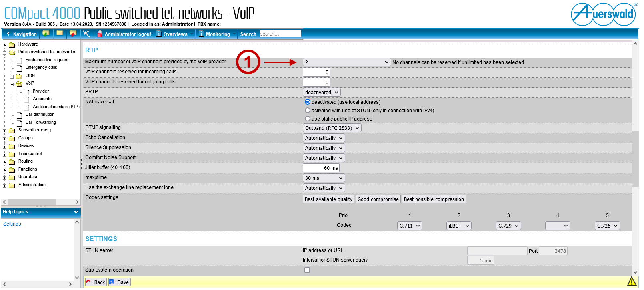Click the Overviews info icon
The height and width of the screenshot is (290, 644).
click(159, 34)
